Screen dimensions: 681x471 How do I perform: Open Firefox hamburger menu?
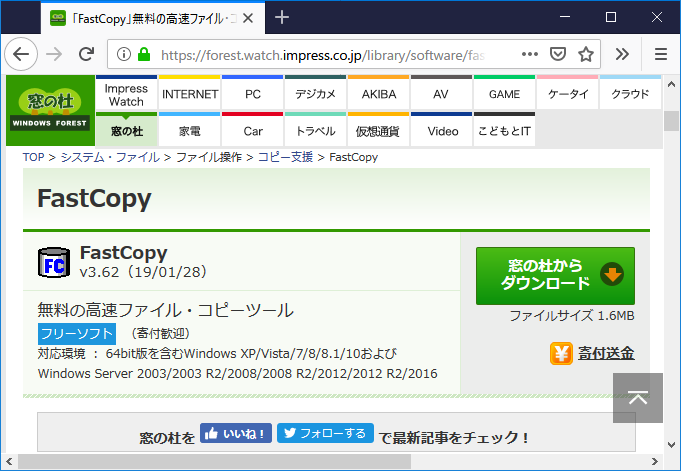(x=660, y=54)
